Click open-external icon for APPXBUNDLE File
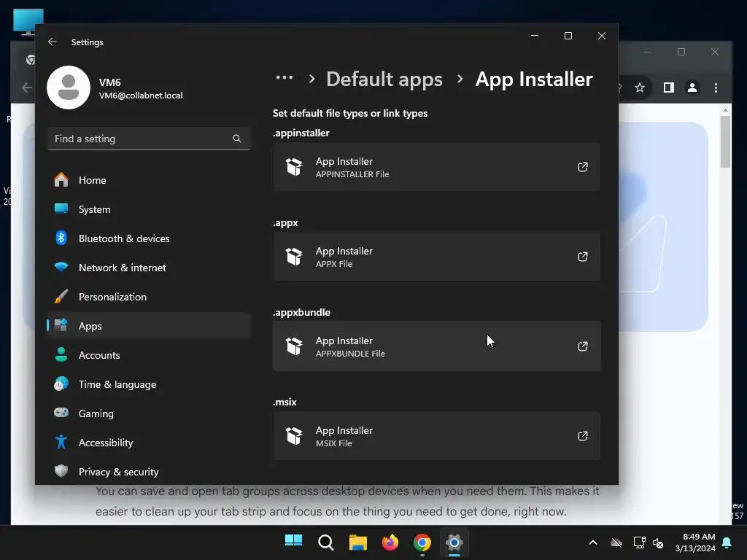The image size is (747, 560). [x=583, y=346]
